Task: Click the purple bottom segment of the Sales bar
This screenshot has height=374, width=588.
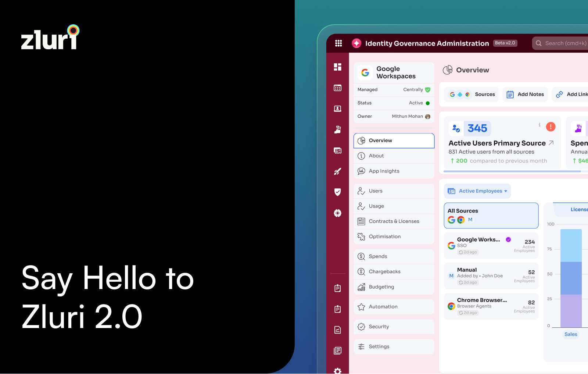Action: click(571, 311)
